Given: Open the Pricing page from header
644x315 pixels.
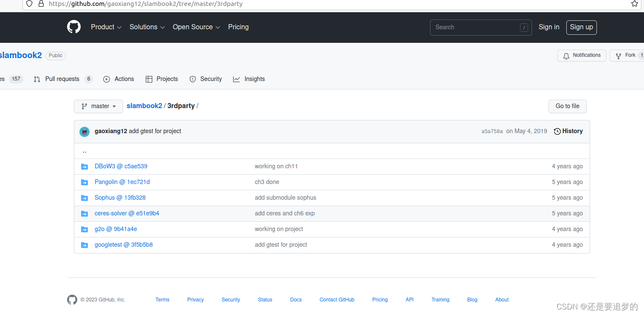Looking at the screenshot, I should click(238, 27).
